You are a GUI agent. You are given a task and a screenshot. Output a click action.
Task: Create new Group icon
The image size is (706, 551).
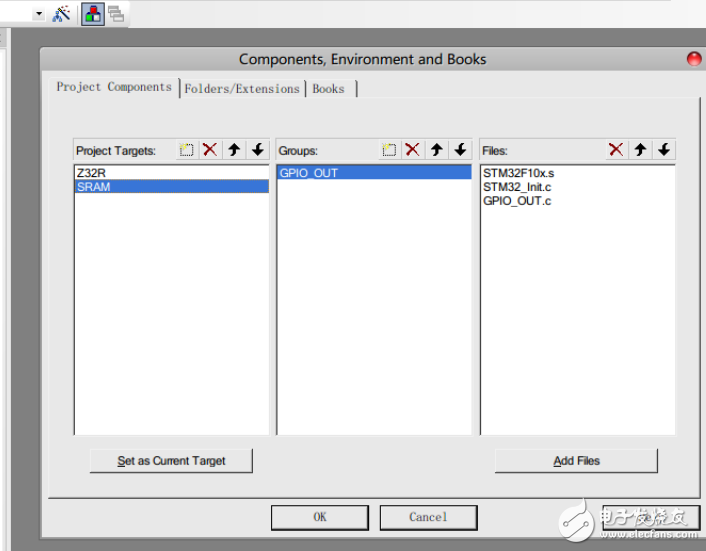coord(389,149)
